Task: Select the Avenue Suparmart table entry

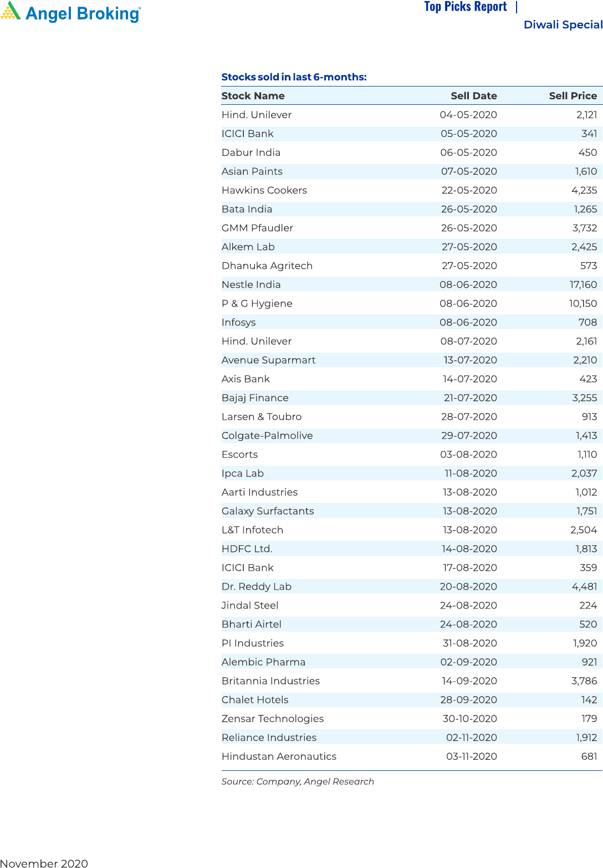Action: (x=268, y=360)
